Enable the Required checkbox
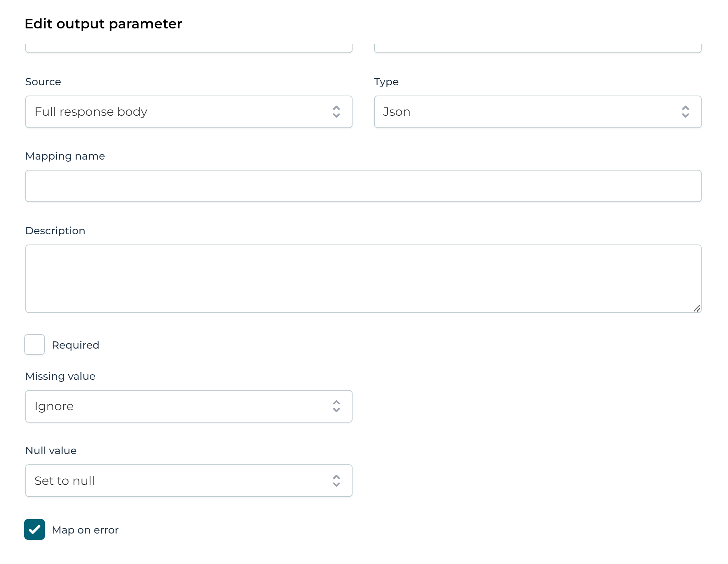 point(35,344)
